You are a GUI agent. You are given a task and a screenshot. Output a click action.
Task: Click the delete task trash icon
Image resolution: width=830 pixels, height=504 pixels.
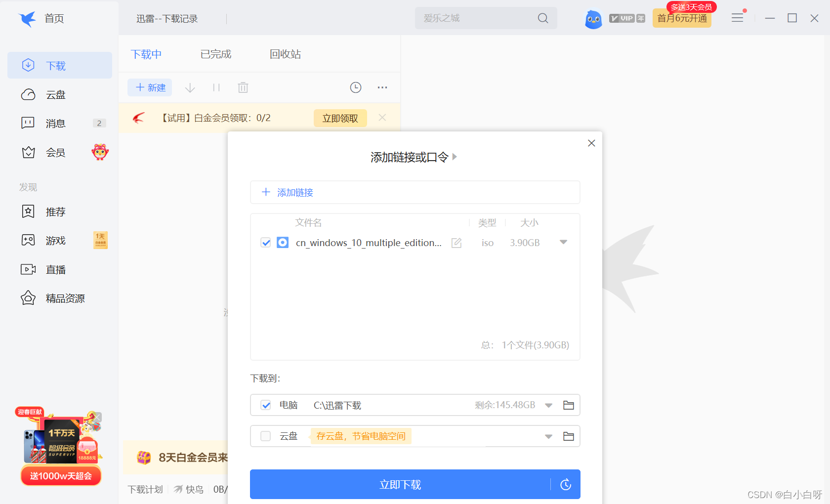coord(243,88)
